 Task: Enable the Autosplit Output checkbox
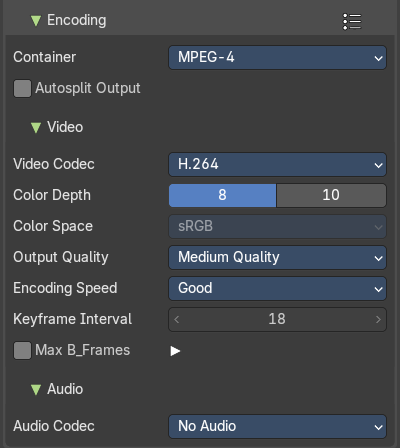(22, 88)
